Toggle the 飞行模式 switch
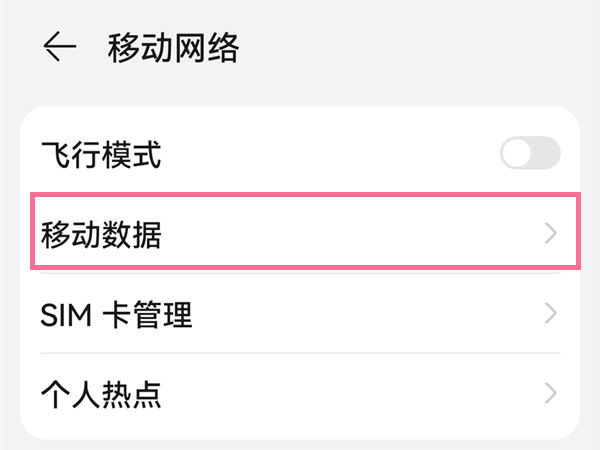The width and height of the screenshot is (600, 450). pyautogui.click(x=530, y=153)
